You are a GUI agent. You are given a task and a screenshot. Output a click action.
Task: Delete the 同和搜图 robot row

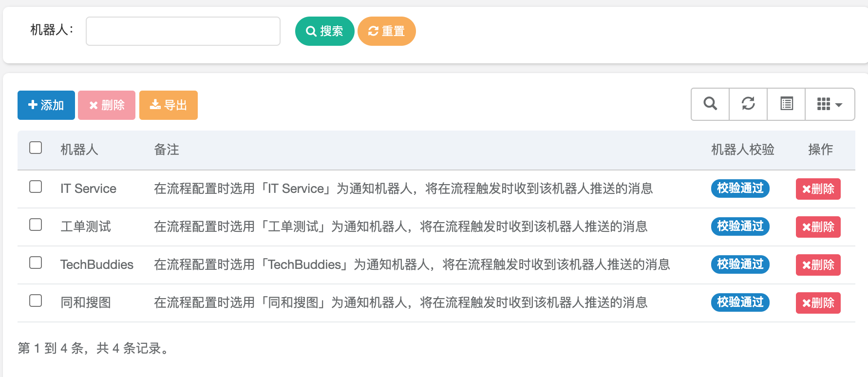[818, 303]
